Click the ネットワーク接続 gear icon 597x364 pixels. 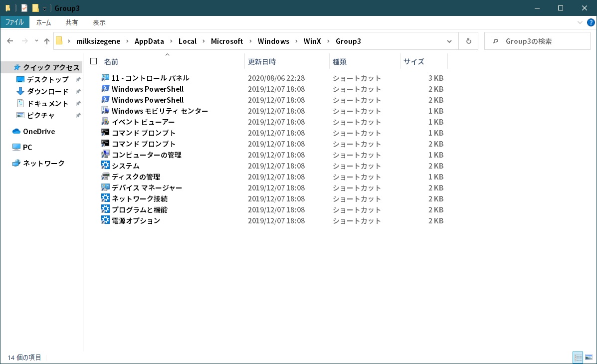tap(105, 198)
